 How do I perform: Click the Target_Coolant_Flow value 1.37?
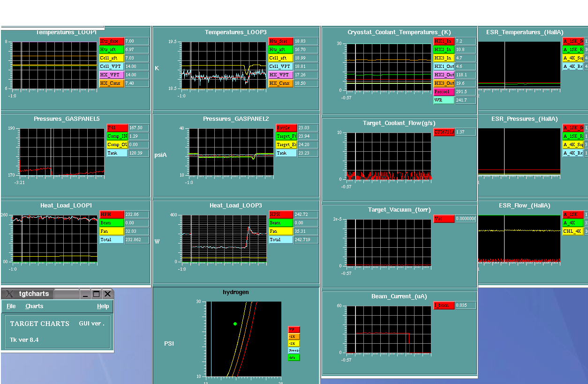click(466, 133)
